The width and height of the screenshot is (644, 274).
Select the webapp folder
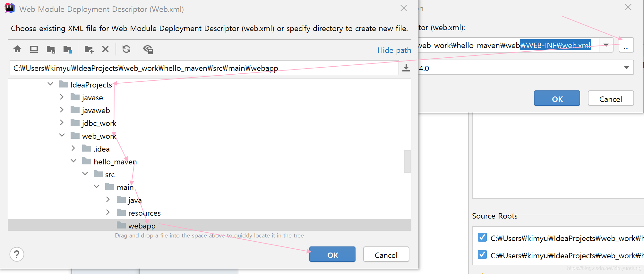[x=142, y=226]
